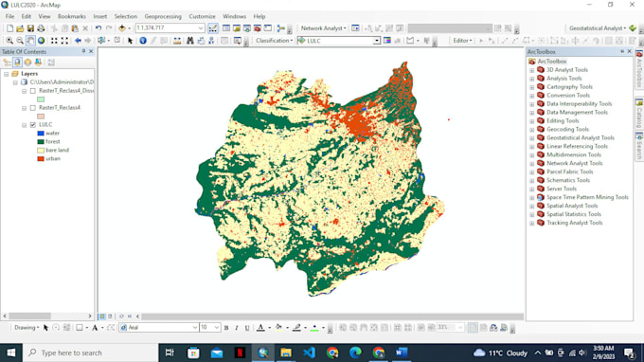Click Fixed Zoom Out arrows
The width and height of the screenshot is (644, 362).
click(x=65, y=41)
